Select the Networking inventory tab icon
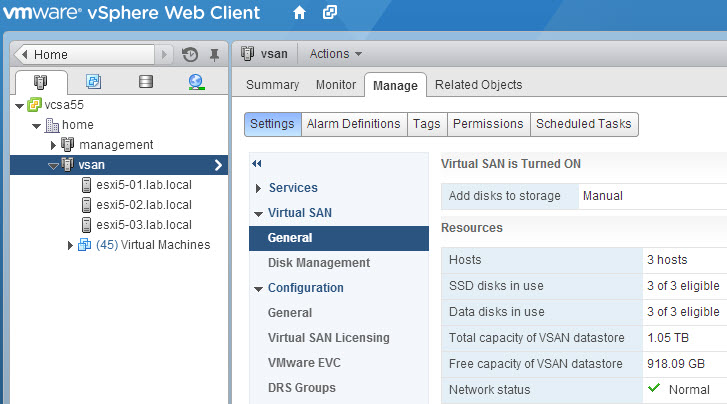The width and height of the screenshot is (727, 404). click(x=197, y=82)
